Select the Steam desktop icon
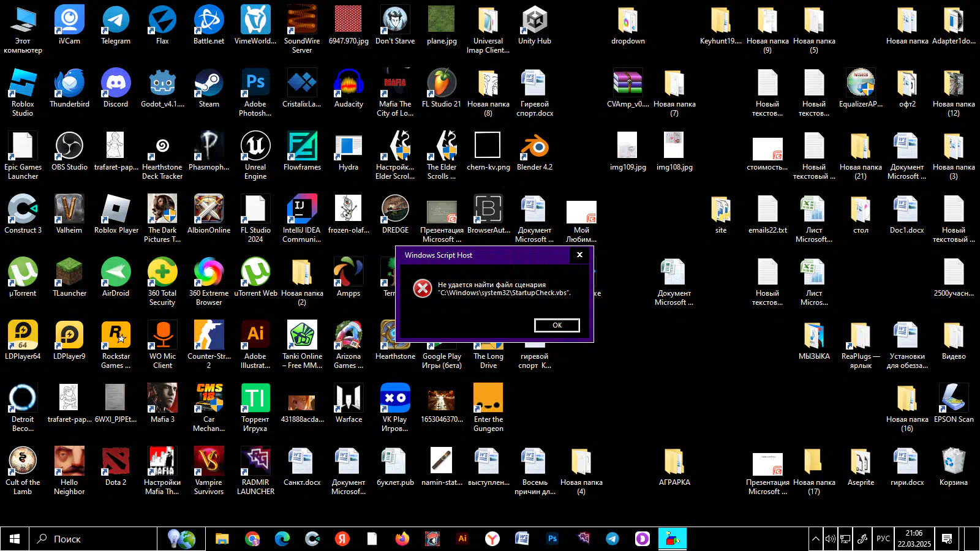This screenshot has width=980, height=551. [209, 89]
